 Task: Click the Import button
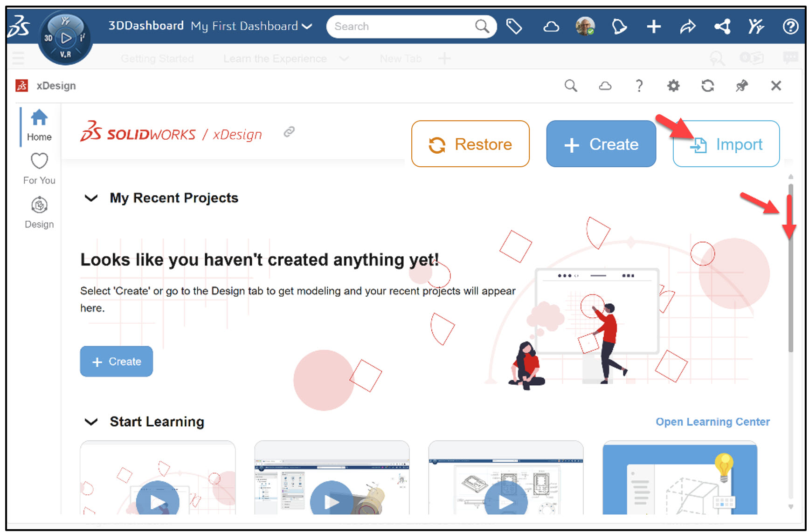(726, 144)
